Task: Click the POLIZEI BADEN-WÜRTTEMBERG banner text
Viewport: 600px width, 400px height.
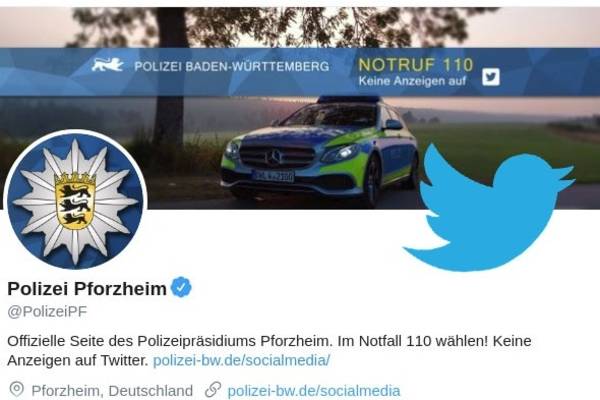Action: (x=232, y=66)
